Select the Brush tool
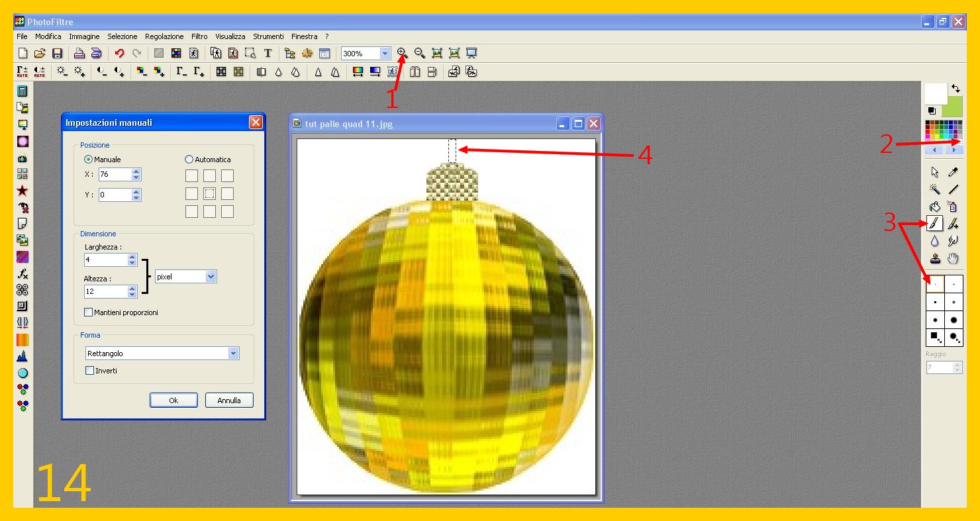The image size is (980, 521). [934, 224]
